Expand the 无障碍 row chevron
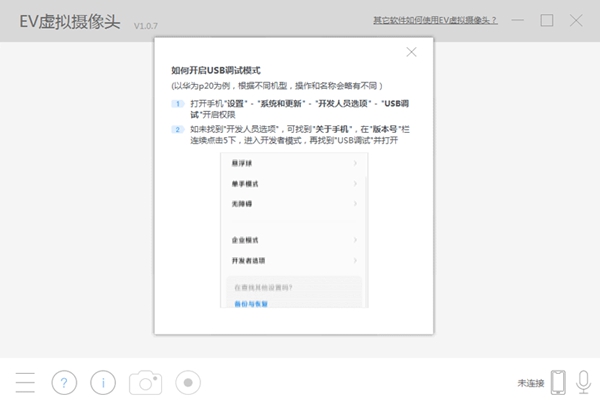This screenshot has height=400, width=600. pos(355,203)
